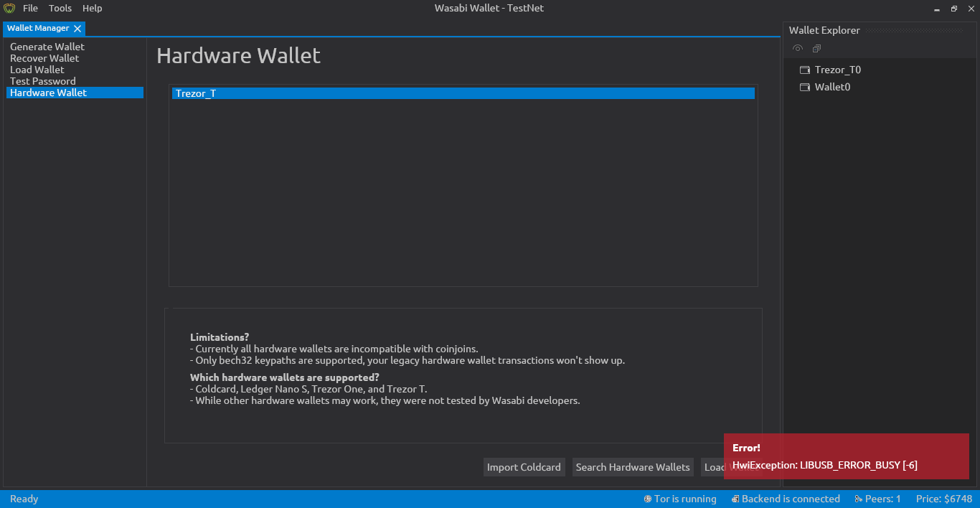The image size is (980, 508).
Task: Click the Peers status icon
Action: pyautogui.click(x=857, y=499)
